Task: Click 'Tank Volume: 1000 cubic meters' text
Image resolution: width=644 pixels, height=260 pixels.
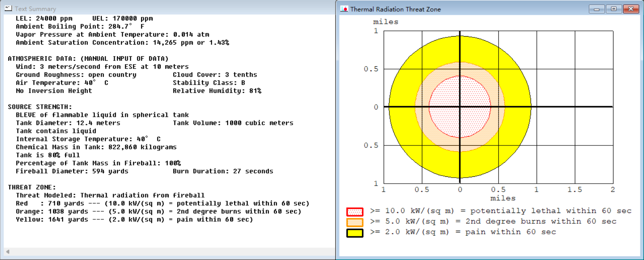Action: coord(233,123)
